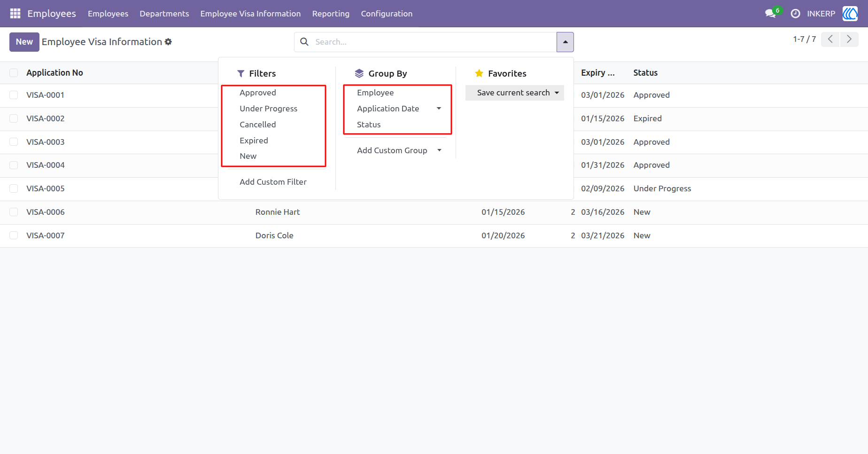Go to the next page arrow
This screenshot has width=868, height=454.
[x=849, y=39]
